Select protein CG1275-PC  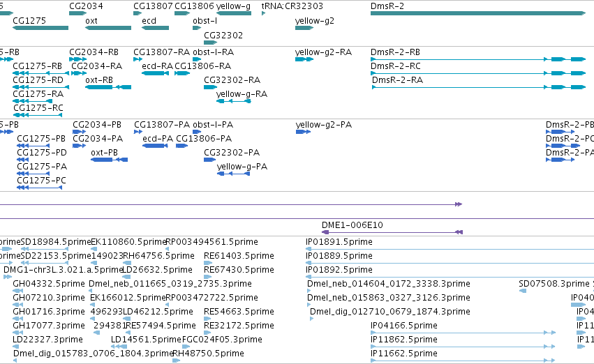click(39, 188)
